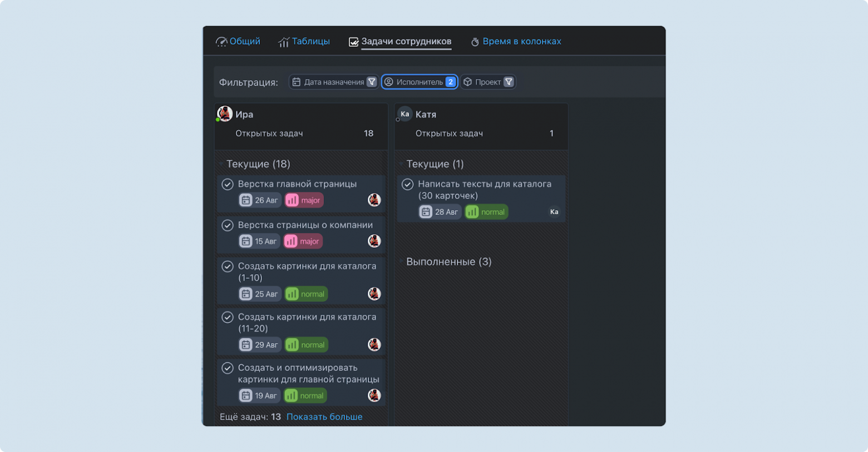Open task Создать и оптимизировать картинки
The height and width of the screenshot is (452, 868).
(x=309, y=374)
